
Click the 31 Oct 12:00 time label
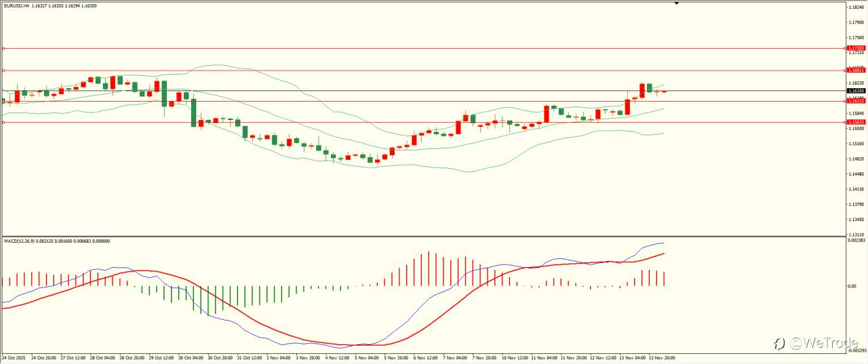(x=251, y=357)
